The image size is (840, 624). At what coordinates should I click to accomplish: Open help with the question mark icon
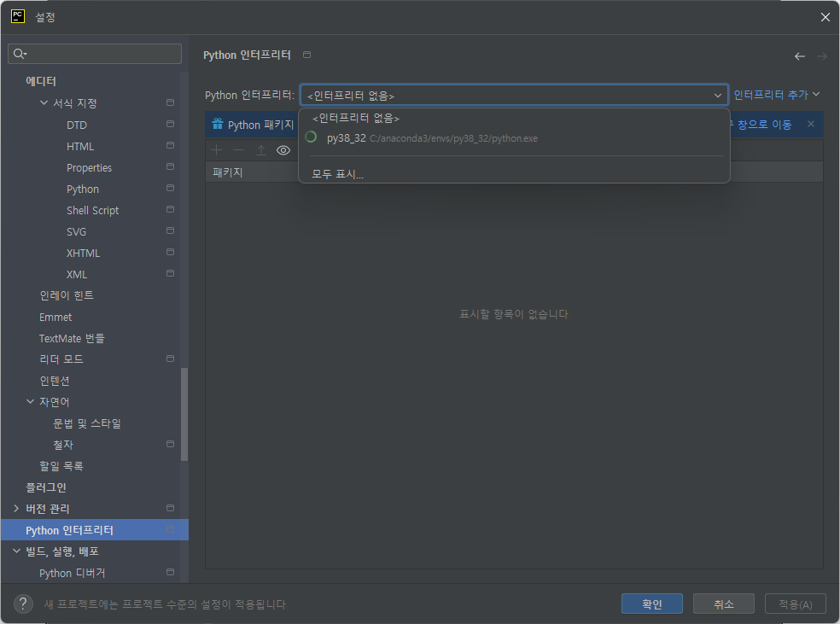23,604
